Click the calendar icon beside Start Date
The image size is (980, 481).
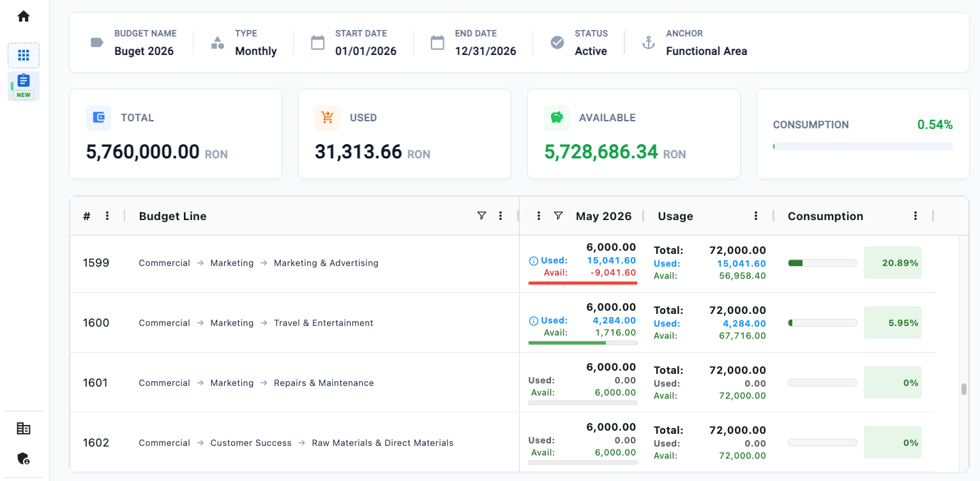point(317,43)
